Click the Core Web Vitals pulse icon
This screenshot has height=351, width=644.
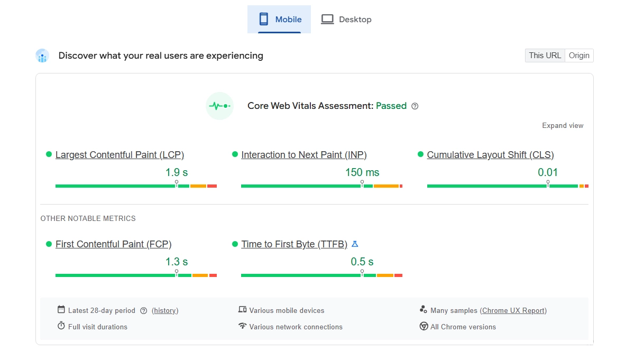pyautogui.click(x=219, y=106)
